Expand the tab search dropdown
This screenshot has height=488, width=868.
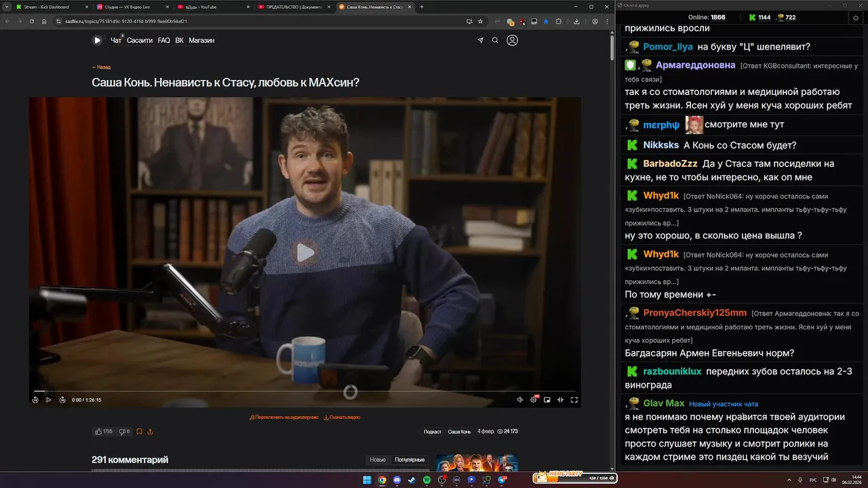coord(6,7)
